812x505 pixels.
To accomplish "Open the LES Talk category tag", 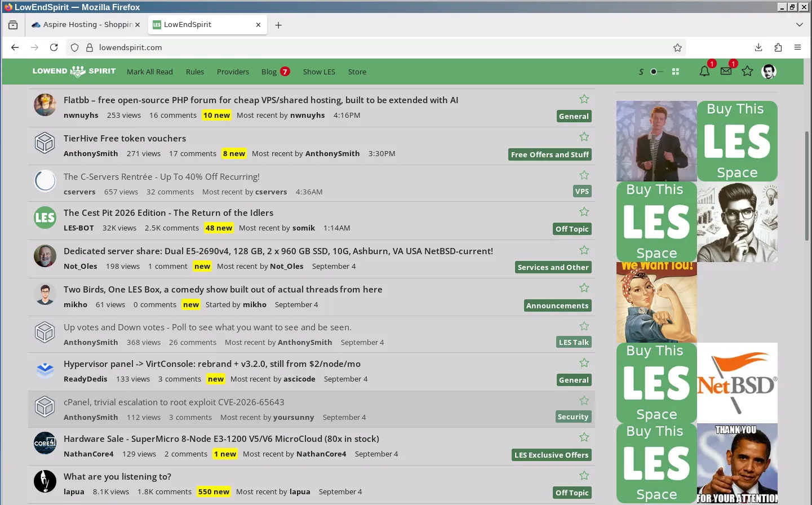I will coord(574,342).
